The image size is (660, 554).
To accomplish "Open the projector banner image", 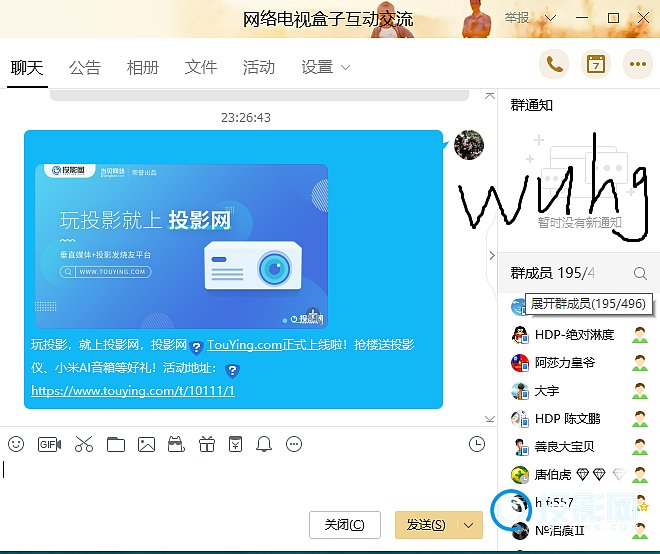I will click(x=181, y=246).
